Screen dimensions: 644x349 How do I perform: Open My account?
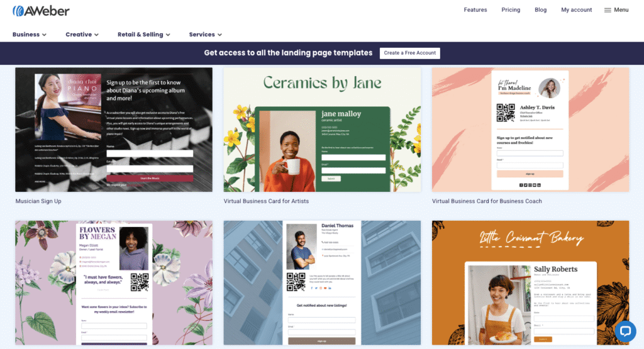pyautogui.click(x=576, y=10)
